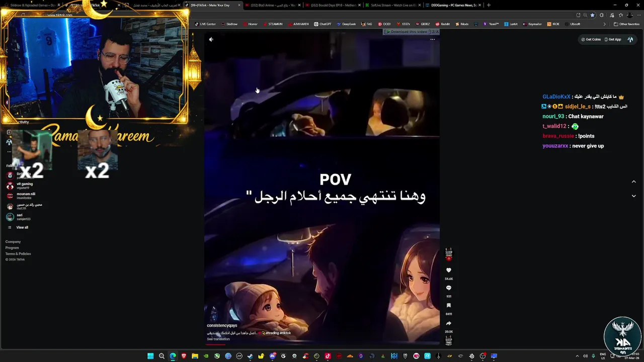Open the 1337x bookmark
Viewport: 644px width, 362px height.
403,24
